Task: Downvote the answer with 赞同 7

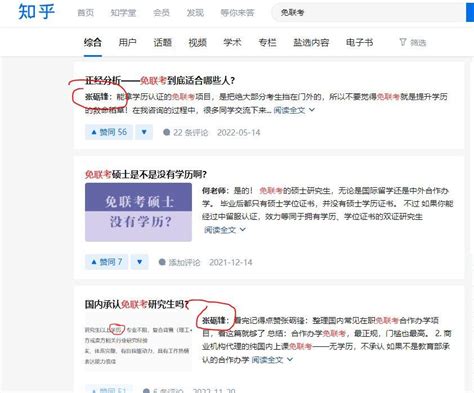Action: pyautogui.click(x=139, y=262)
